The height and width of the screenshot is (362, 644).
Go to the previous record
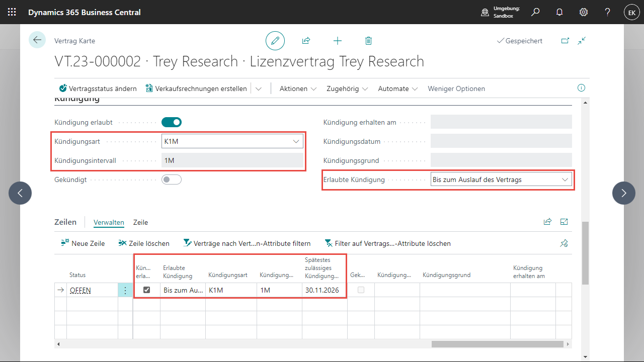[x=20, y=193]
